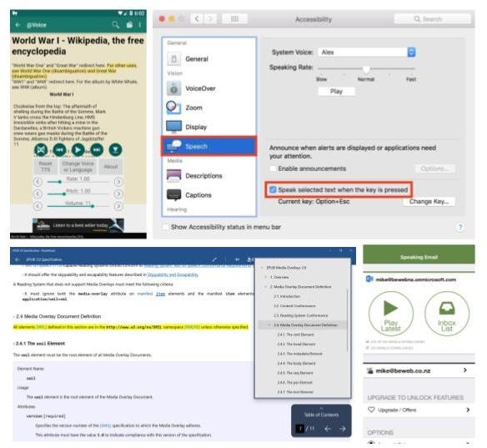This screenshot has width=487, height=448.
Task: Open Upgrade / Offers row
Action: 419,410
